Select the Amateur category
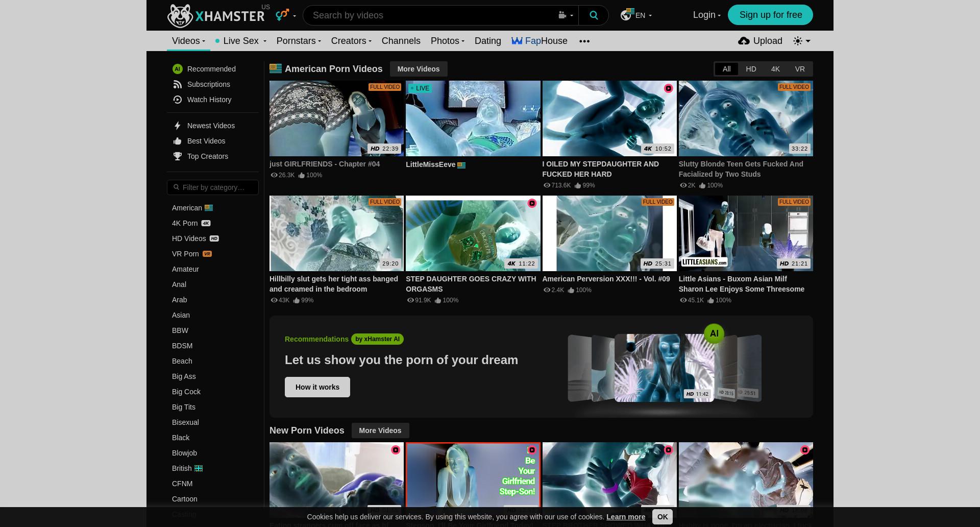The height and width of the screenshot is (527, 980). pos(185,269)
